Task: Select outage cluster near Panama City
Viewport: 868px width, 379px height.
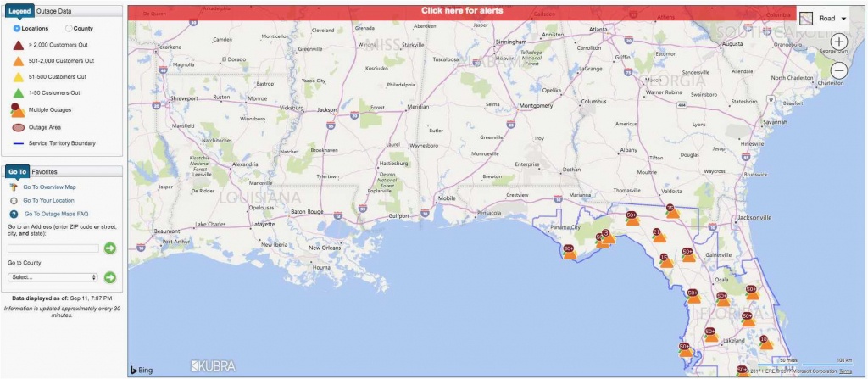Action: [570, 252]
